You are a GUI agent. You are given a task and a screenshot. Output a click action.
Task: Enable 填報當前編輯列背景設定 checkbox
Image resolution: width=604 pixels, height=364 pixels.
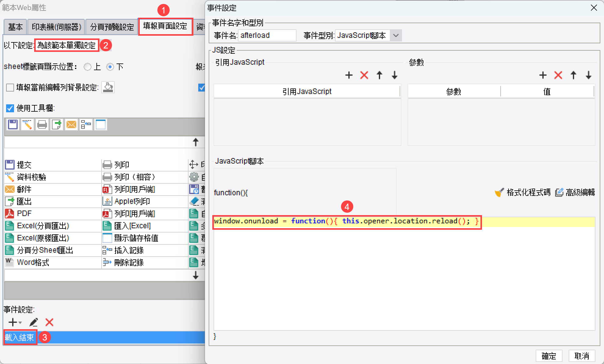10,87
